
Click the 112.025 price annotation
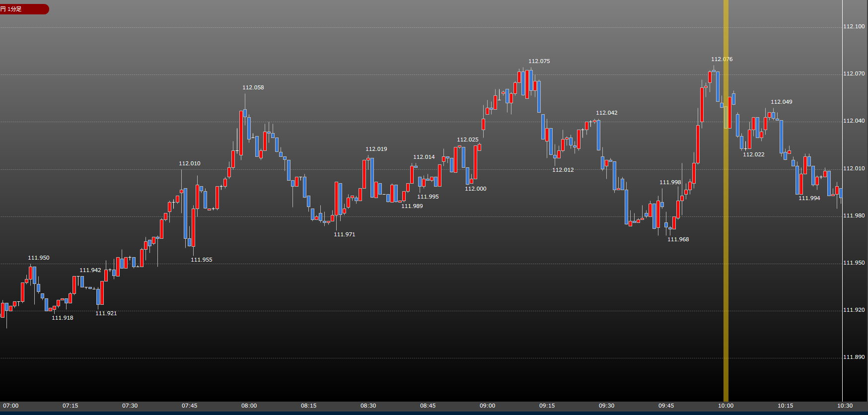468,139
